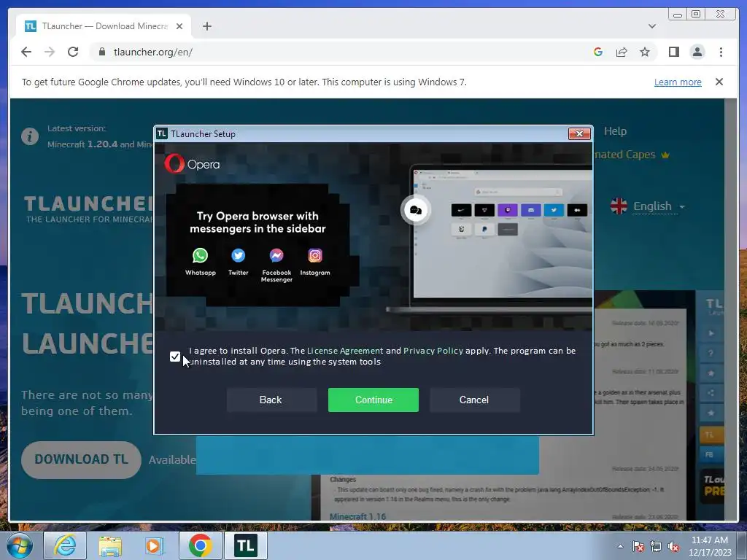Open the English language dropdown
The image size is (747, 560).
point(648,206)
